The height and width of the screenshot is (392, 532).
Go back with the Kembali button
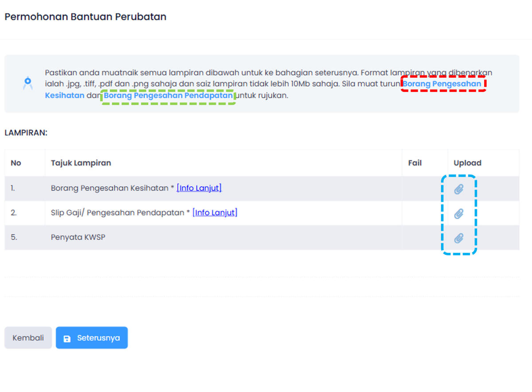coord(28,338)
